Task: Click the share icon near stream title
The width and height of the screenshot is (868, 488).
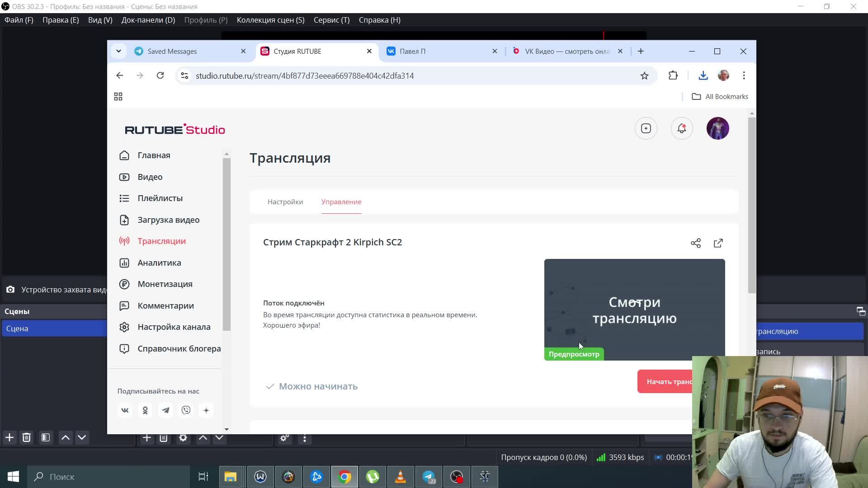Action: (x=695, y=243)
